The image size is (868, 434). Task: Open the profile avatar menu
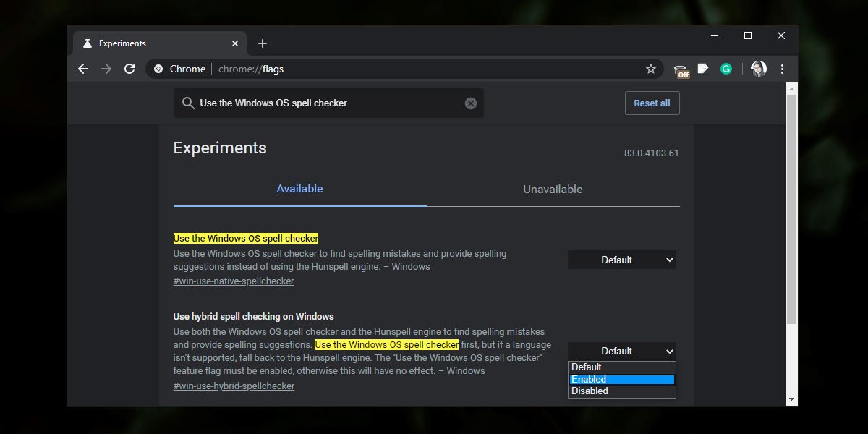(758, 69)
